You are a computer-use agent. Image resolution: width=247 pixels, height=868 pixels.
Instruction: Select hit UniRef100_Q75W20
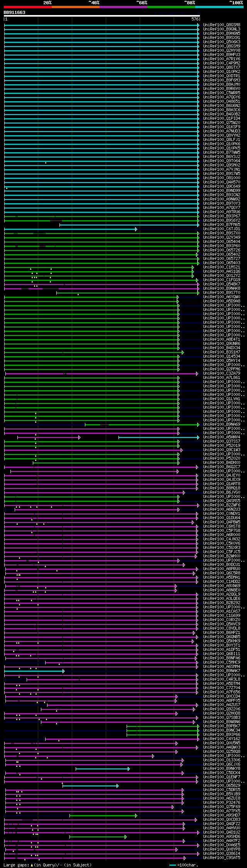[222, 122]
